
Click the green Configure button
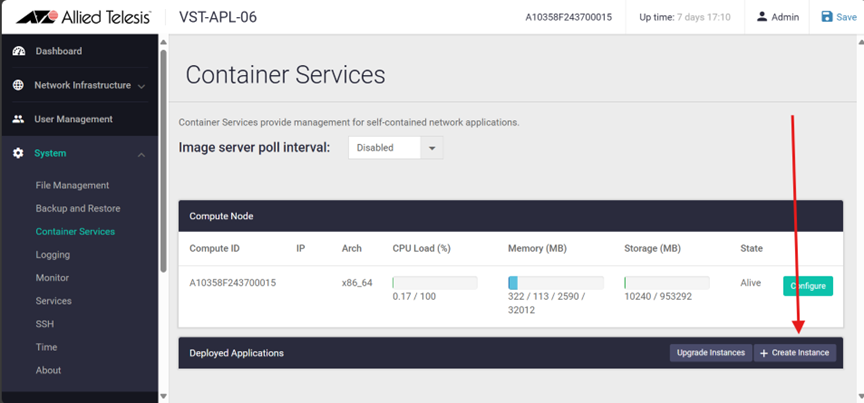pyautogui.click(x=808, y=286)
